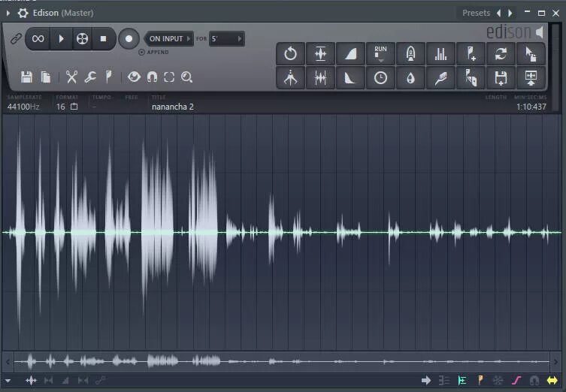This screenshot has width=566, height=392.
Task: Stop playback with the square button
Action: pos(103,38)
